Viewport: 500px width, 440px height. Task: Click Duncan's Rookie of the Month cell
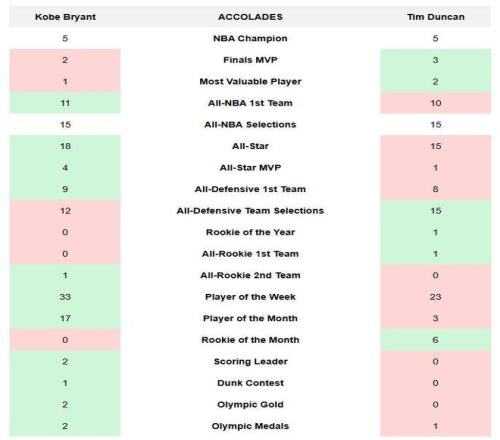[435, 340]
